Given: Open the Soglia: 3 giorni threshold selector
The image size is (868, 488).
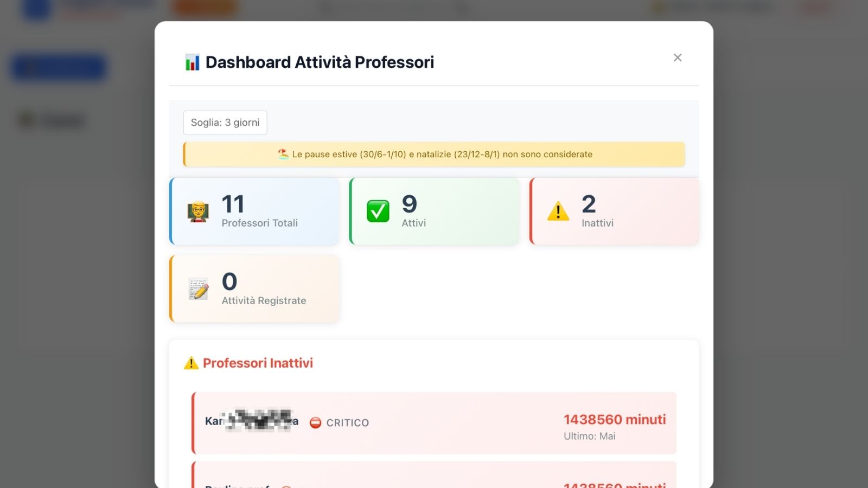Looking at the screenshot, I should [225, 122].
